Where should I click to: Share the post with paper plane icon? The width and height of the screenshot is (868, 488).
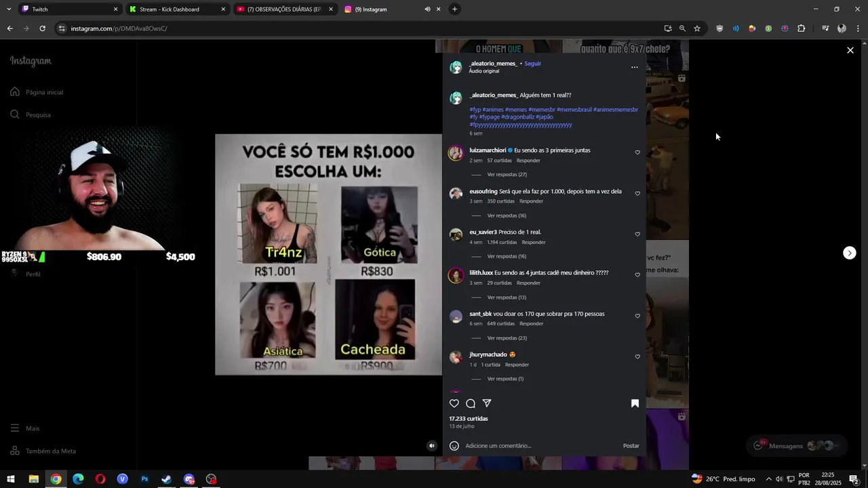[x=487, y=403]
